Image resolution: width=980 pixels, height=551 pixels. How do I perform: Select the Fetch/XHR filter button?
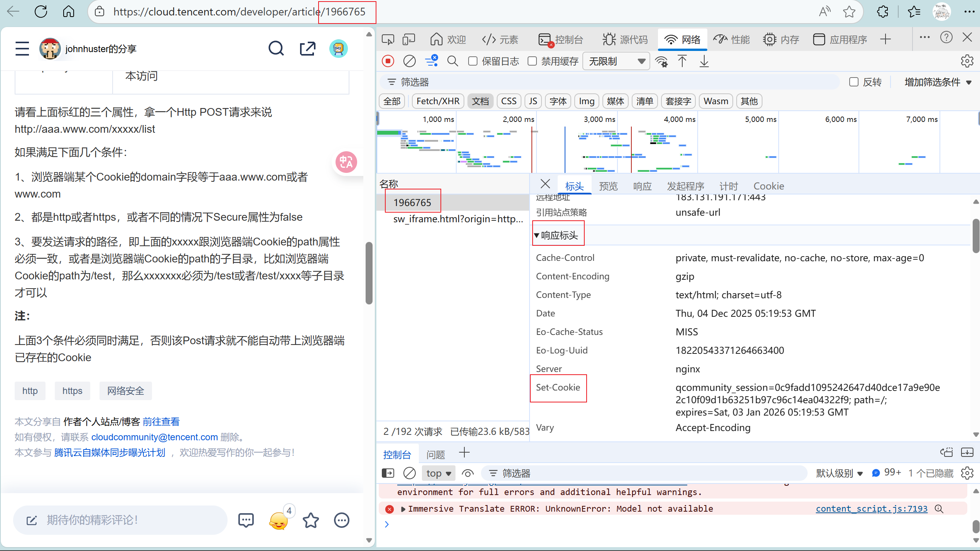click(438, 101)
